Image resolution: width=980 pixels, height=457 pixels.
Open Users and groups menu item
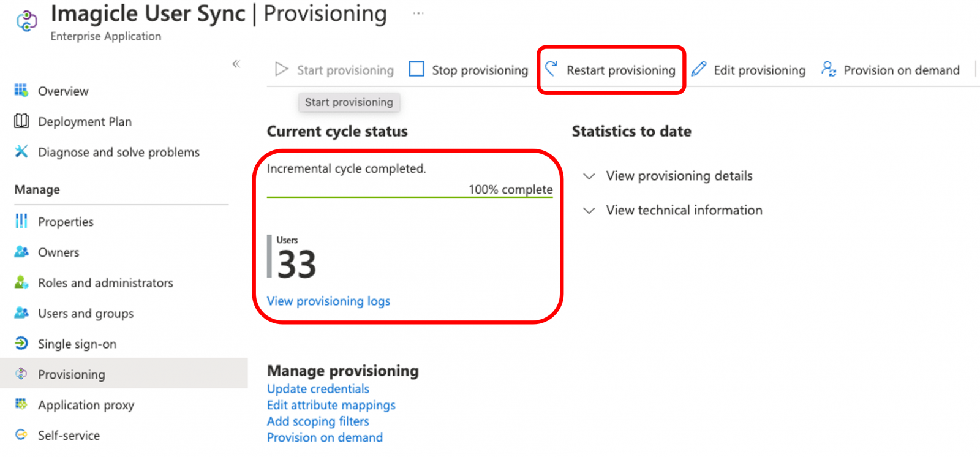85,314
